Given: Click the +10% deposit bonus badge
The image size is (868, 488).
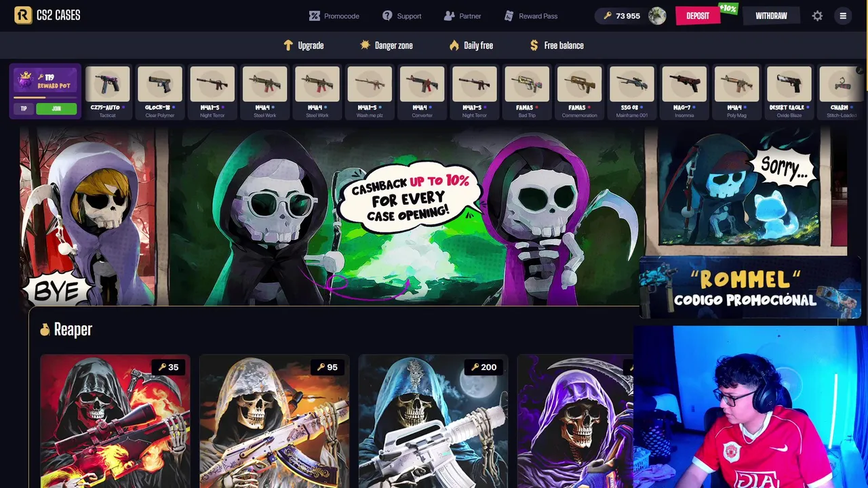Looking at the screenshot, I should pyautogui.click(x=728, y=9).
